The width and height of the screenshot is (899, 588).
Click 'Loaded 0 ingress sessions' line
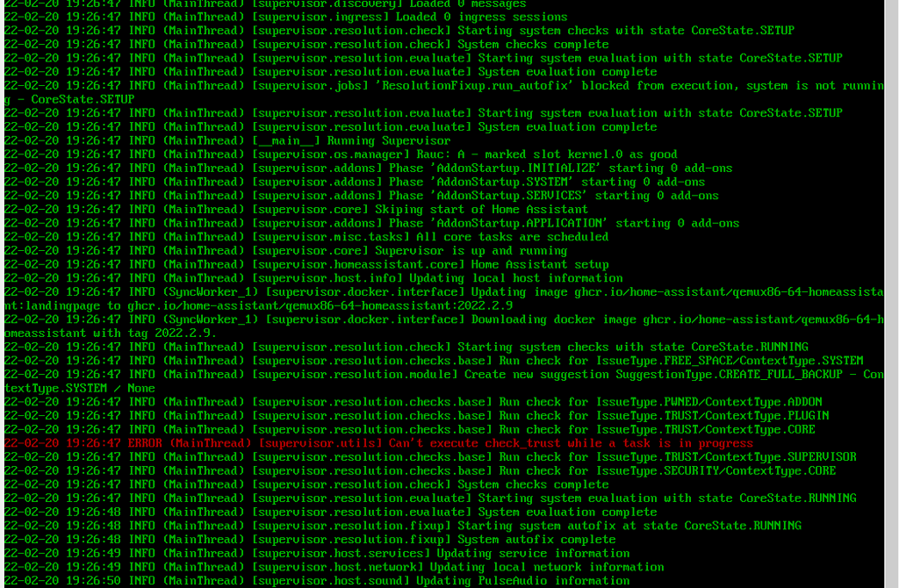click(285, 17)
